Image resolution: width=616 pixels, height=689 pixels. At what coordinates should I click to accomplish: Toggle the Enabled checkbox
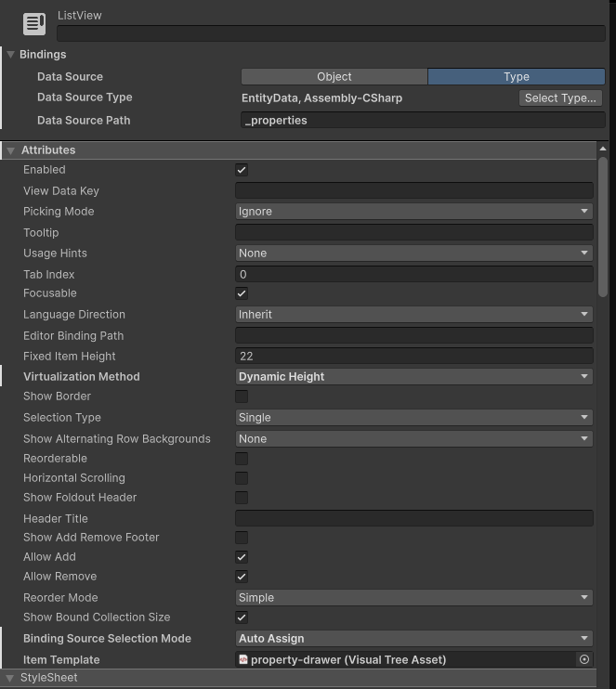coord(242,170)
